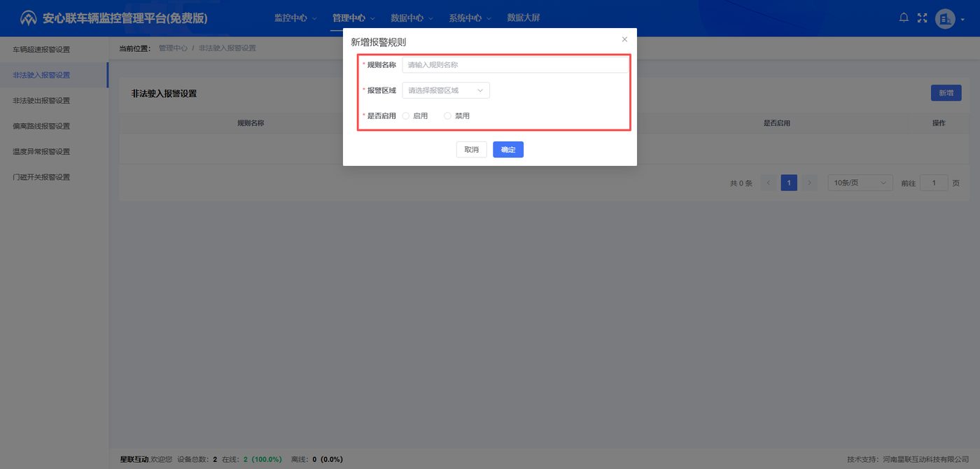Expand the 监控中心 menu
The image size is (980, 469).
pyautogui.click(x=295, y=18)
